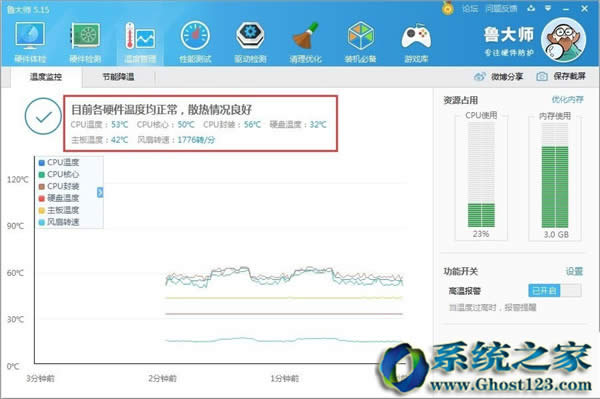Viewport: 600px width, 399px height.
Task: Toggle CPU温度 blue legend entry
Action: 59,162
